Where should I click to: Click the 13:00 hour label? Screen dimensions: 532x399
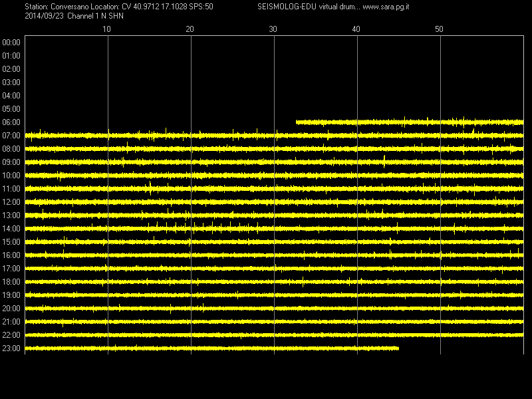click(11, 215)
